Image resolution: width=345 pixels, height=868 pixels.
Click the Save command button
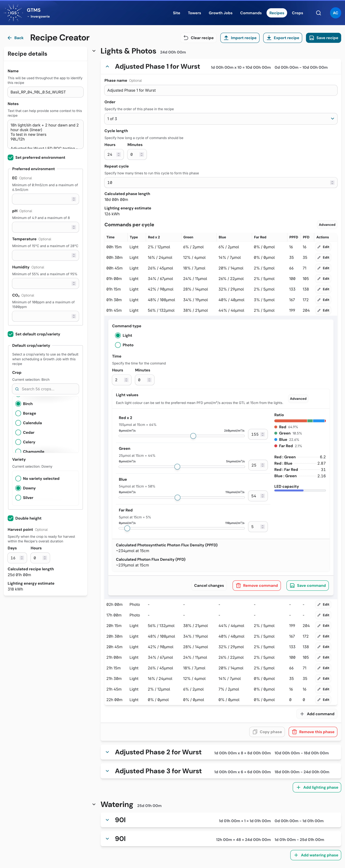(x=308, y=586)
